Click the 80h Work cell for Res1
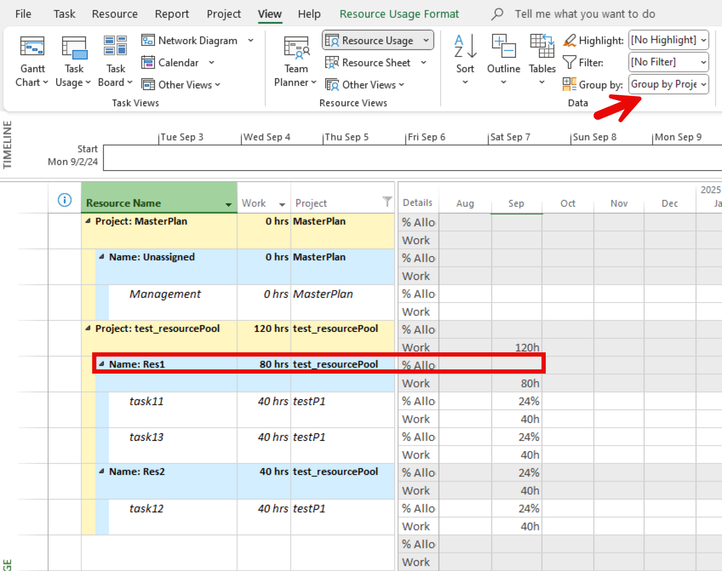Viewport: 722px width, 571px height. pyautogui.click(x=516, y=383)
